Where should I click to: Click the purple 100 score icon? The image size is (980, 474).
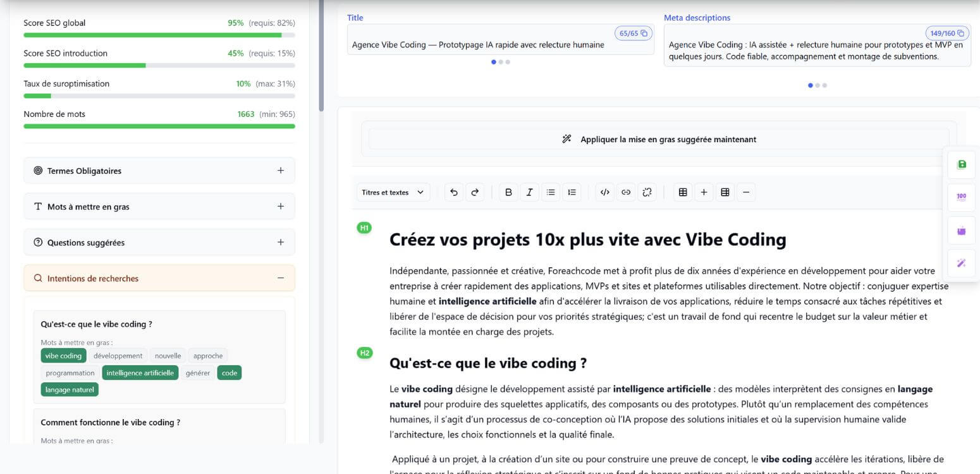962,197
